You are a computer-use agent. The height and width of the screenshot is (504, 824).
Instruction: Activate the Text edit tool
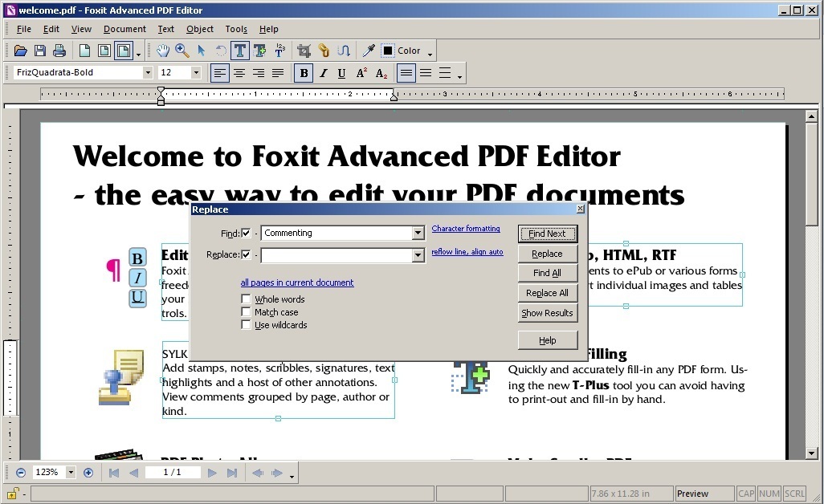(240, 51)
